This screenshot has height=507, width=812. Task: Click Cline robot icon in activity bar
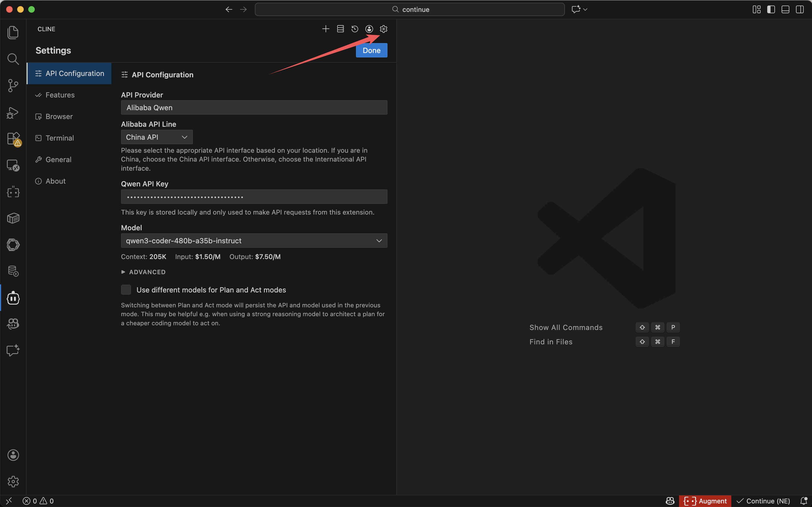tap(13, 298)
